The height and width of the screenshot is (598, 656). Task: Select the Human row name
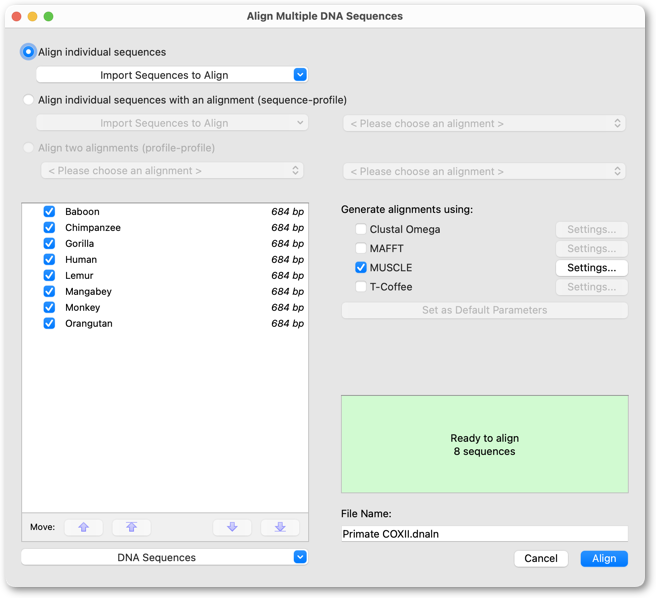(81, 259)
